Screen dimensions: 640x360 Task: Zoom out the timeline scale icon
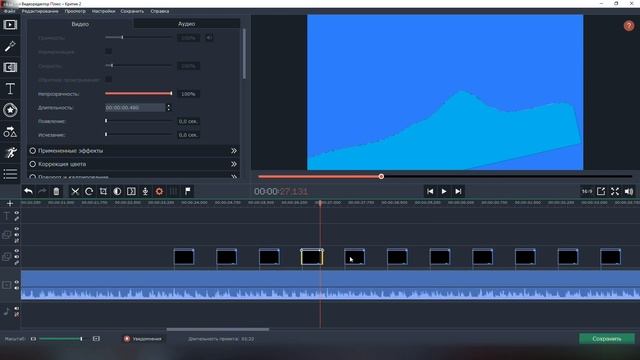pyautogui.click(x=33, y=339)
